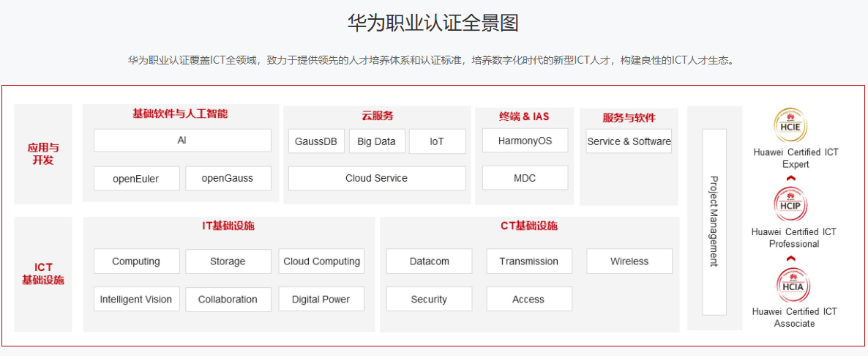This screenshot has height=356, width=868.
Task: Click the 基础软件与人工智能 heading
Action: (x=180, y=114)
